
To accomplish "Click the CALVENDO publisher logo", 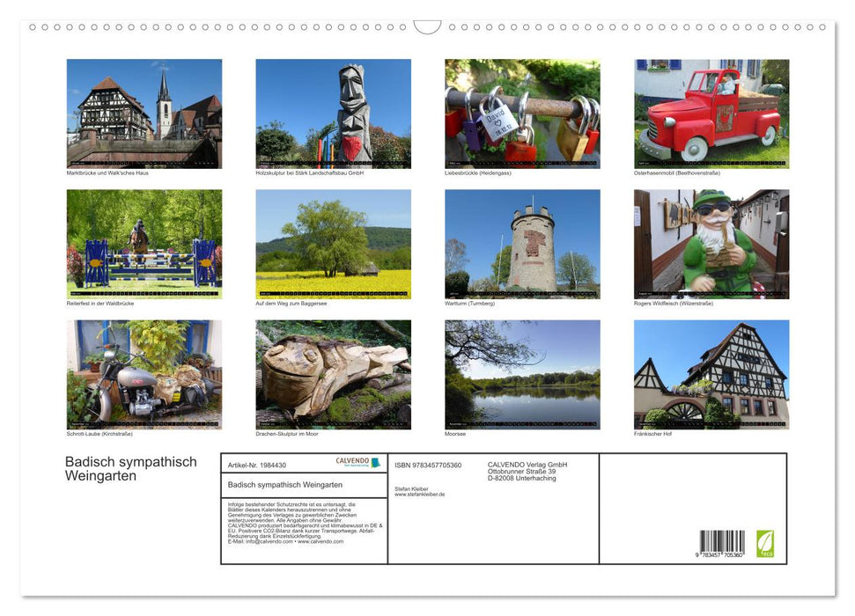I will 352,462.
